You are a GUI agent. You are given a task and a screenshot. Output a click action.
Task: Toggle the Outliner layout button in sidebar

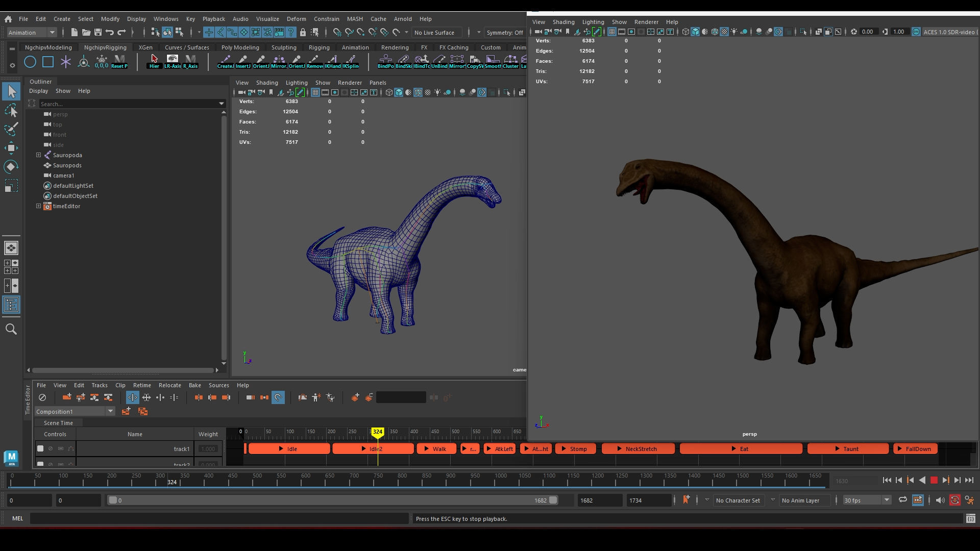click(11, 305)
